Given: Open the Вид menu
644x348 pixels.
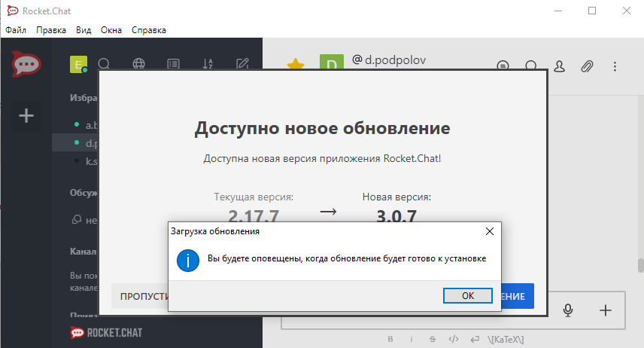Looking at the screenshot, I should pos(84,30).
